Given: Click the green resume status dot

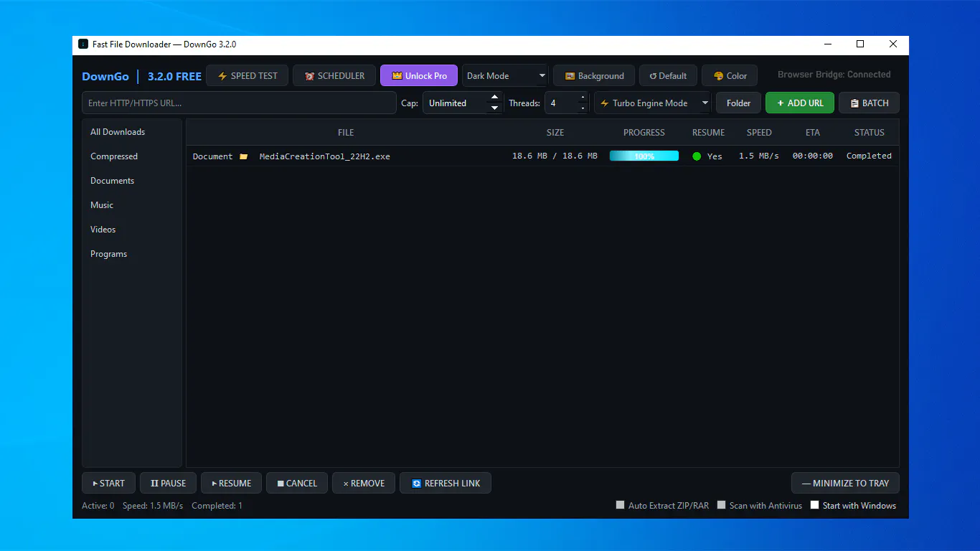Looking at the screenshot, I should (x=697, y=156).
